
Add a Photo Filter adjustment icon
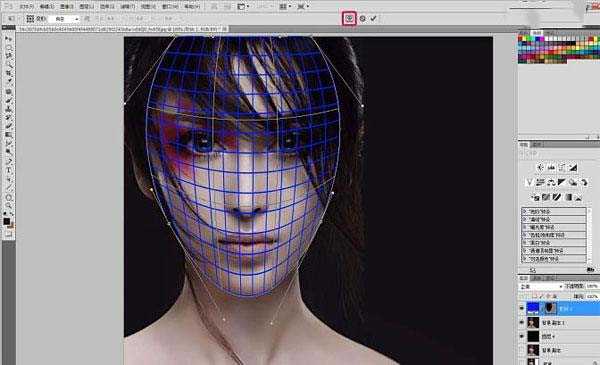[573, 182]
